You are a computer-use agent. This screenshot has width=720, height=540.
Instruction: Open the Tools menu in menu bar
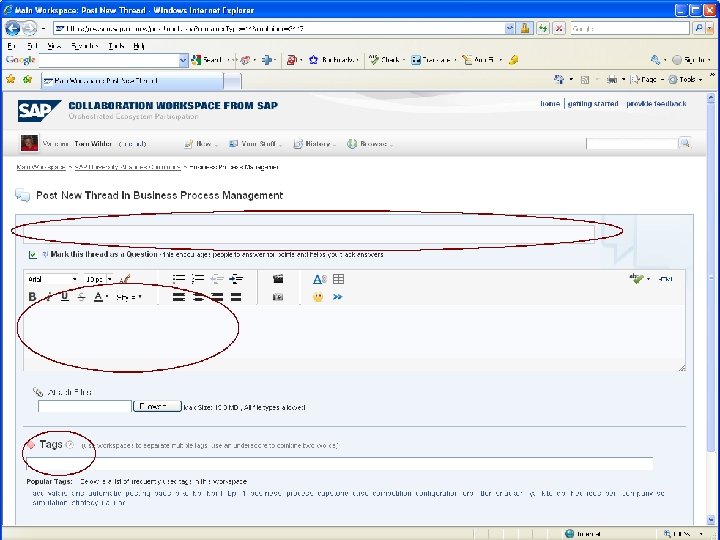[x=116, y=46]
